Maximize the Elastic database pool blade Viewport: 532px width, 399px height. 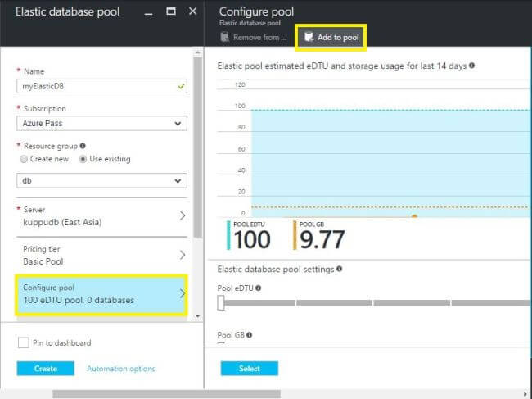171,11
